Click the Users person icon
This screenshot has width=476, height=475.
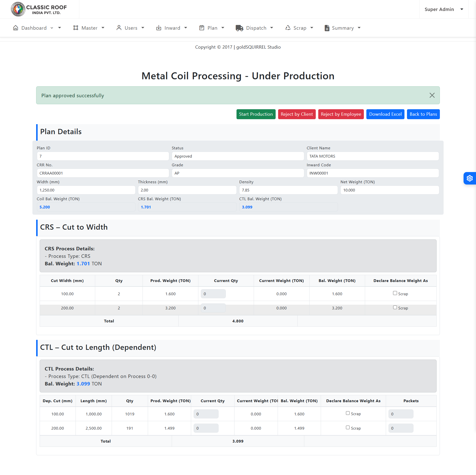pos(119,28)
